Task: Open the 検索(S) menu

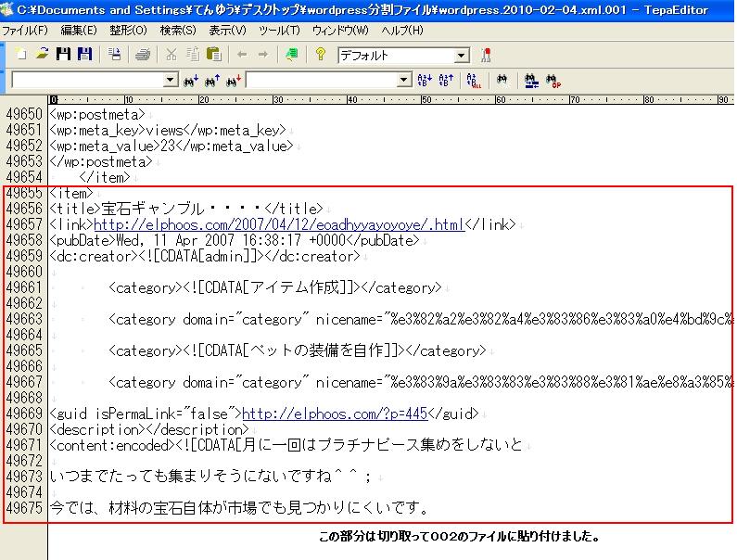Action: click(178, 31)
